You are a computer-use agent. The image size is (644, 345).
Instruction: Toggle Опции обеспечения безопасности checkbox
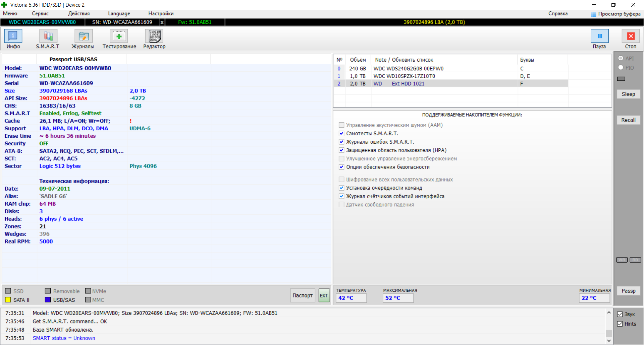pyautogui.click(x=341, y=167)
